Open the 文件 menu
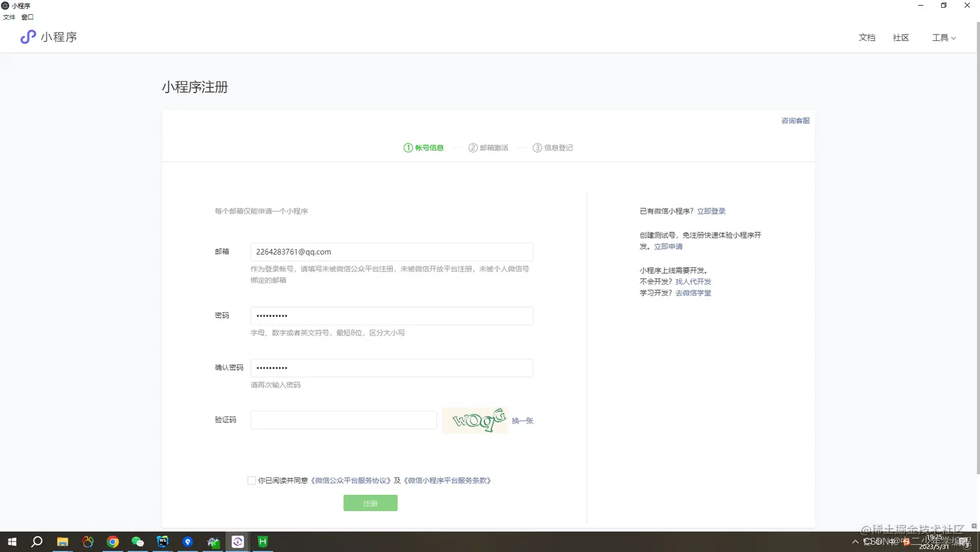 (9, 18)
